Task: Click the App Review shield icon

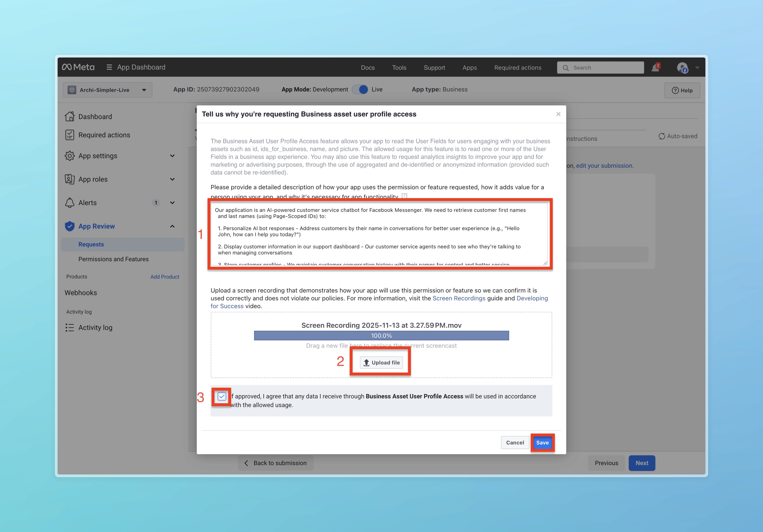Action: point(69,226)
